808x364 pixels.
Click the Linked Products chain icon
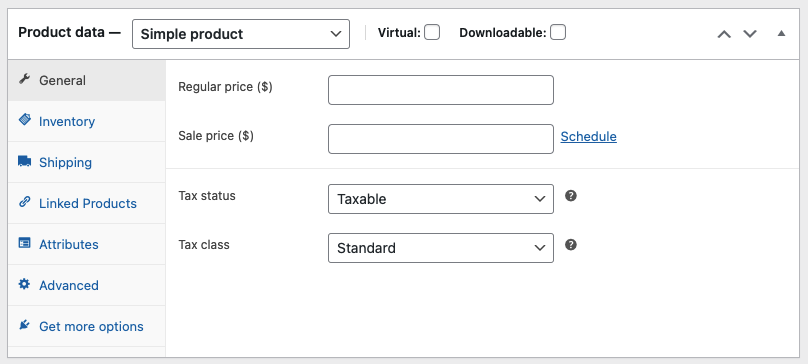tap(24, 202)
